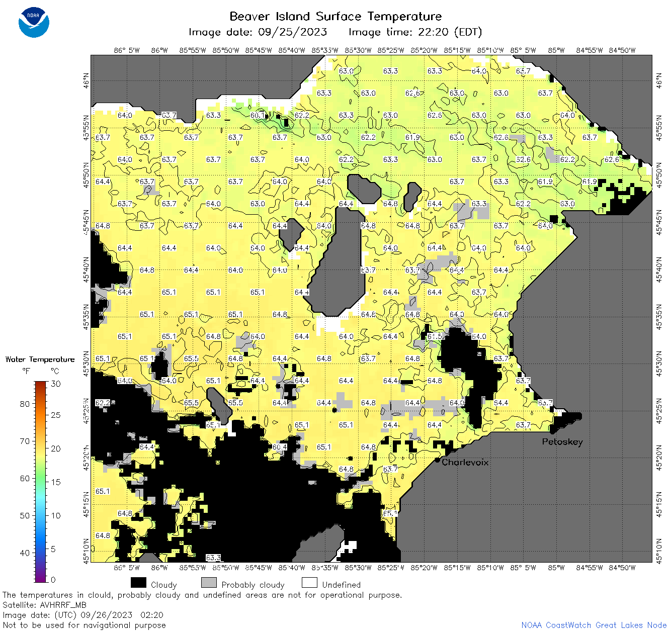Screen dimensions: 672x633
Task: Click the 60.4 temperature reading on the map
Action: coord(280,447)
